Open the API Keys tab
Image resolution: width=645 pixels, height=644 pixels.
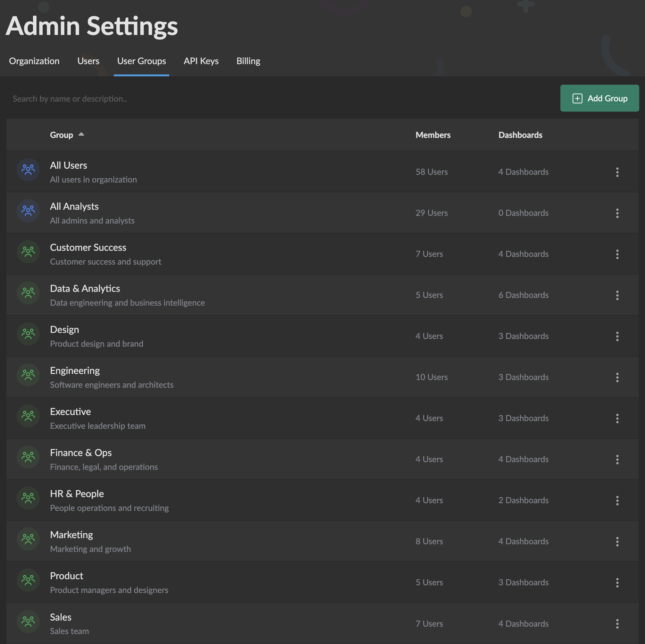click(201, 61)
